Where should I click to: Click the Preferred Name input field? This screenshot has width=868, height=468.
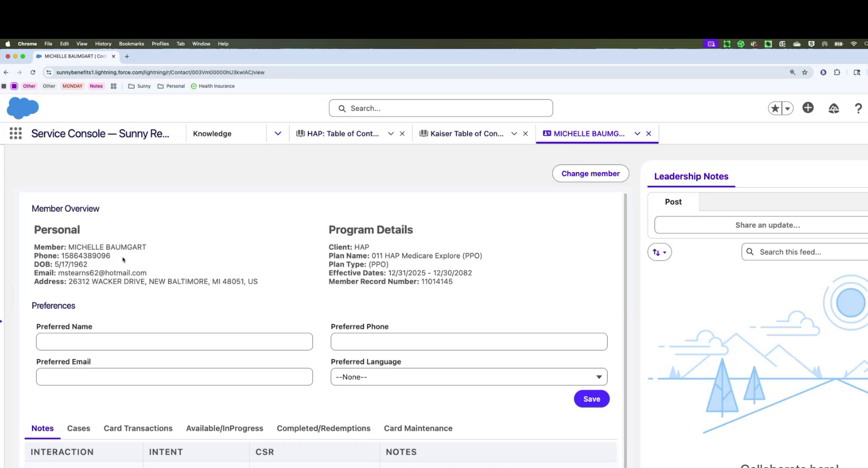point(174,342)
